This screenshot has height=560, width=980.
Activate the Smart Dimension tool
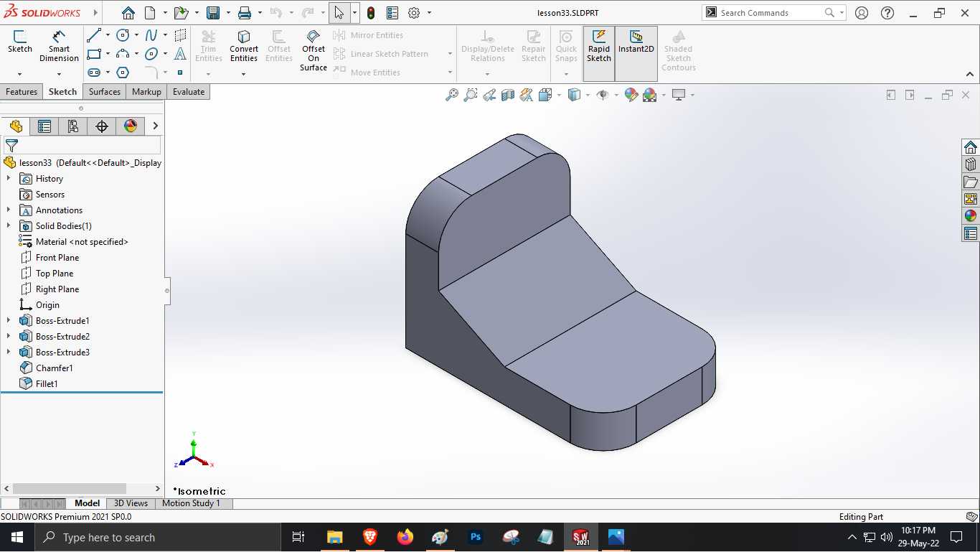coord(59,45)
